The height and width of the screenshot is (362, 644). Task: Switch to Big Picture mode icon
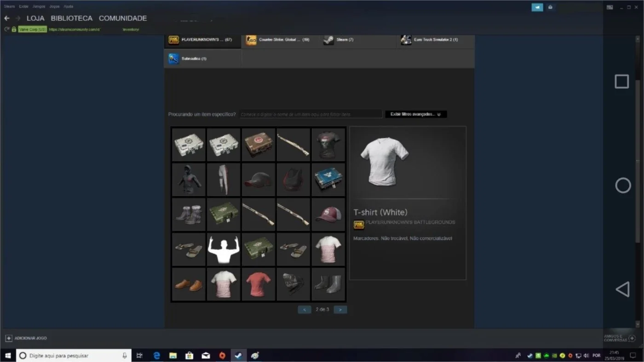tap(609, 7)
